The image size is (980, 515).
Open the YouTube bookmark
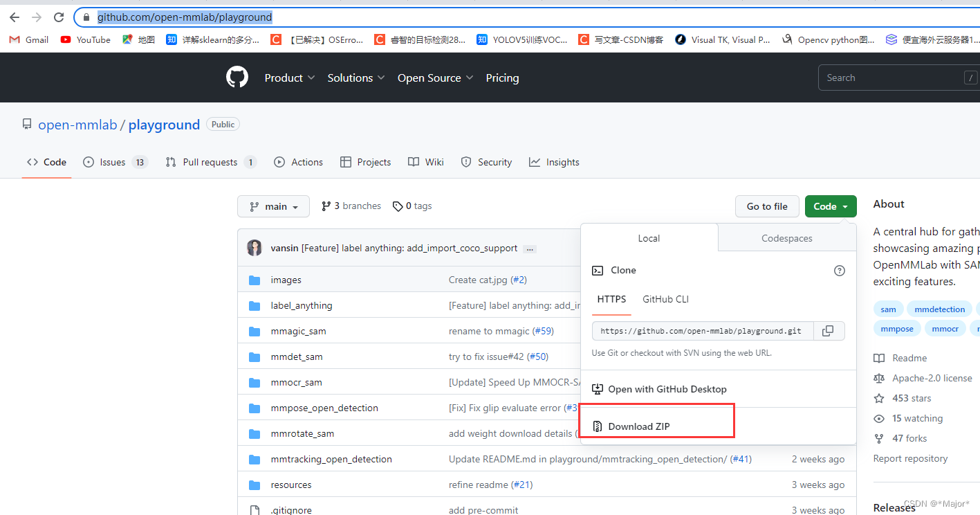[86, 39]
